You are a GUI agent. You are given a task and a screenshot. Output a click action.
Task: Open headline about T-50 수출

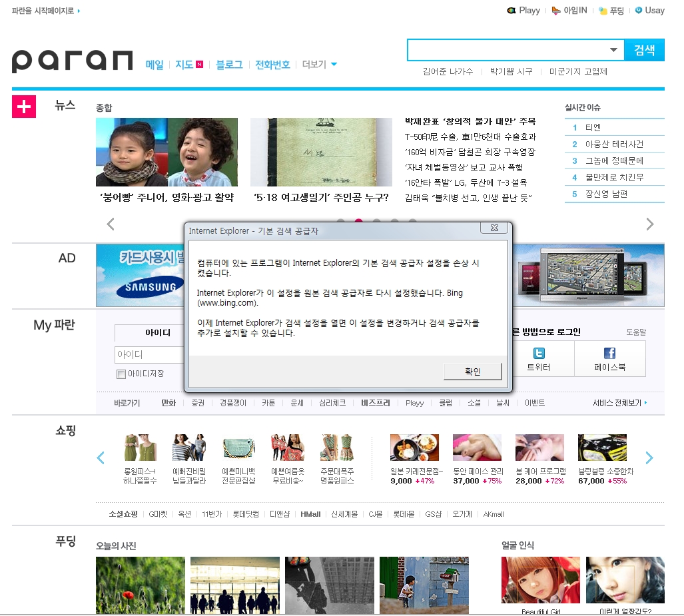pos(470,137)
